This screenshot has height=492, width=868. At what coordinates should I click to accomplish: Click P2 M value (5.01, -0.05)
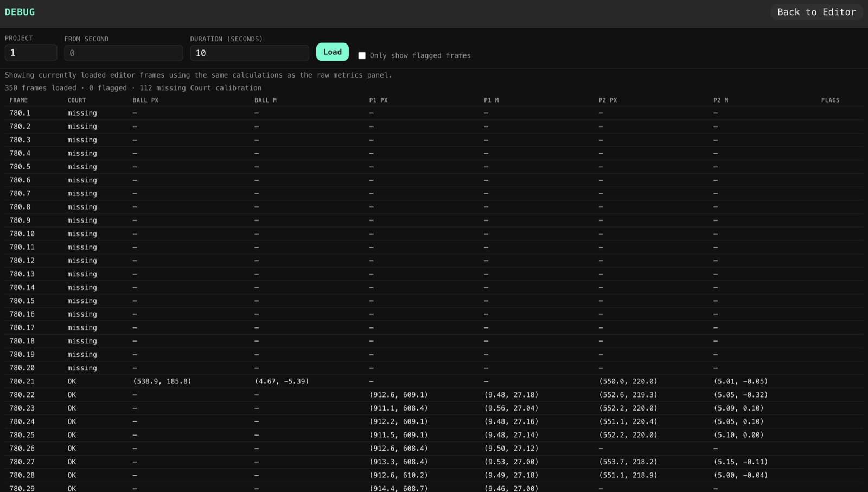pos(741,381)
